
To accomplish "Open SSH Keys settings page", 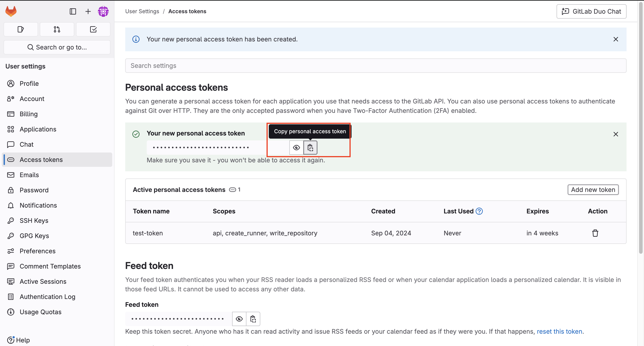I will click(34, 221).
